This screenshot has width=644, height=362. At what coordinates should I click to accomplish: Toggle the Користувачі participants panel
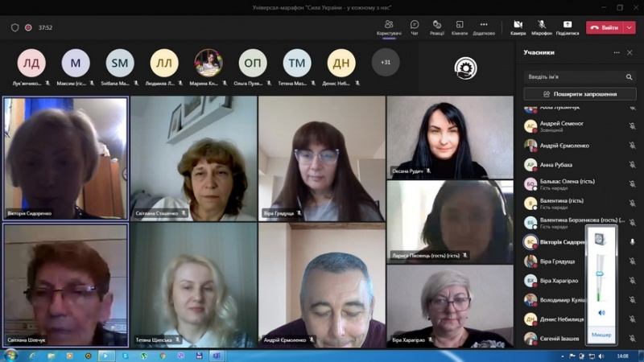click(389, 27)
